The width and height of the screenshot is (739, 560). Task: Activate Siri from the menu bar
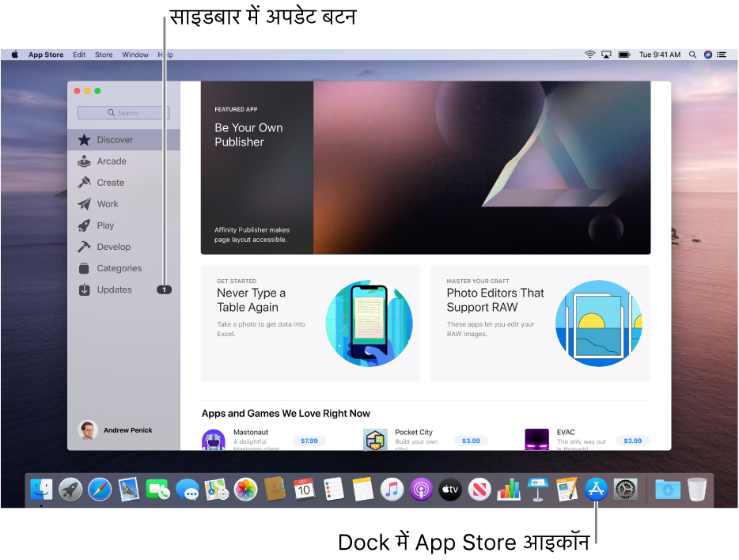click(708, 55)
